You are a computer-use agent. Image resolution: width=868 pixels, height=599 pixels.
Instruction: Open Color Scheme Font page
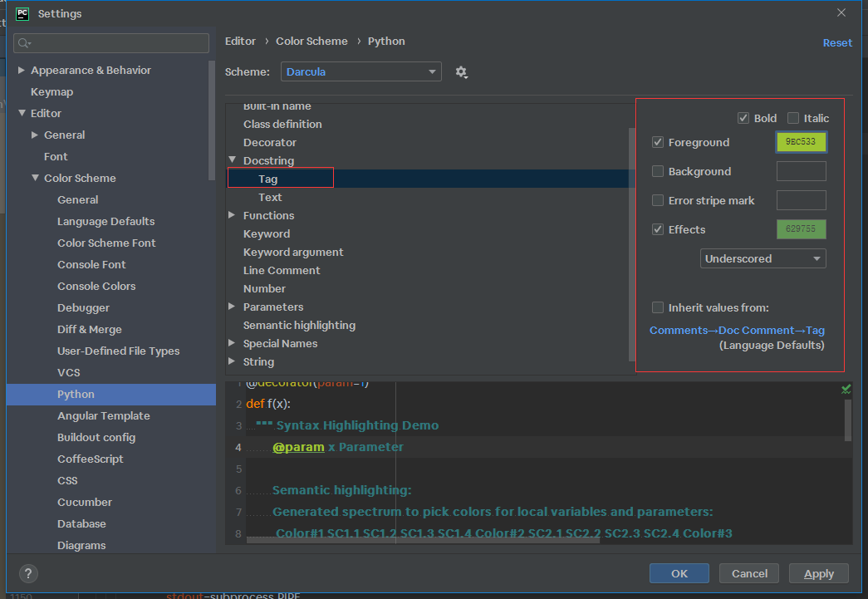(106, 243)
